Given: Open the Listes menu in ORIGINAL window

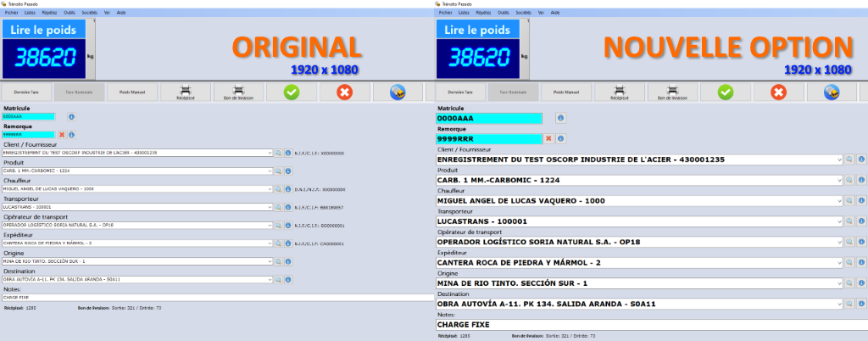Looking at the screenshot, I should 30,12.
